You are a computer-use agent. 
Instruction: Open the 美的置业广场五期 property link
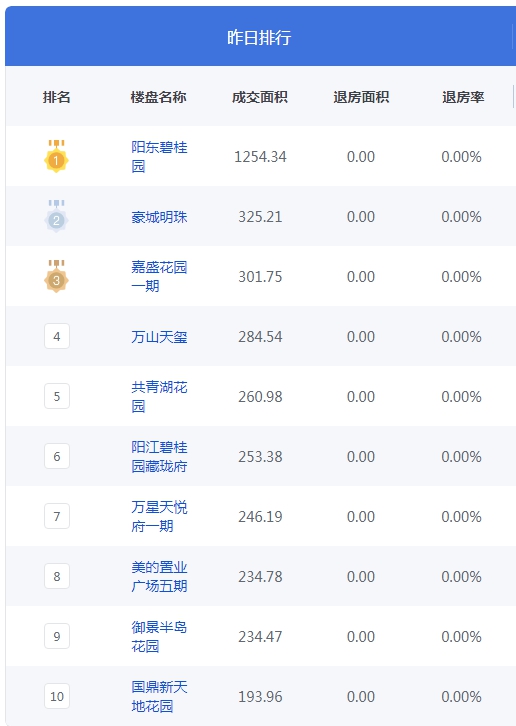(159, 576)
